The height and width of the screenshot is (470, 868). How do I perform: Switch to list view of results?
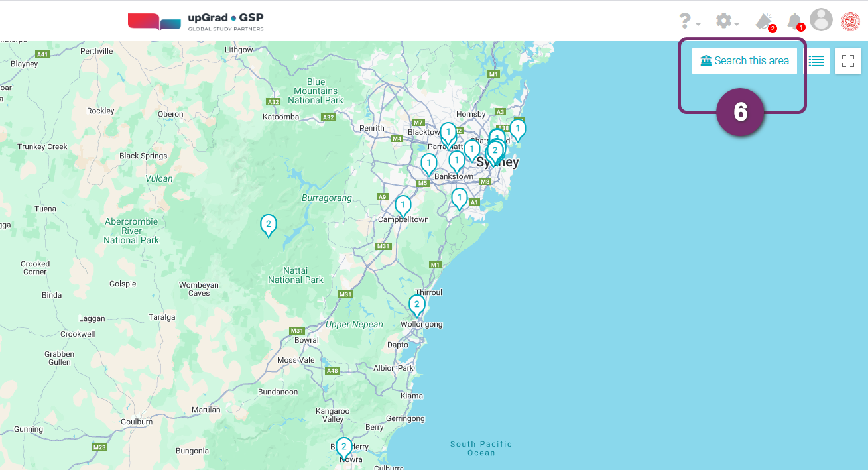[x=816, y=61]
